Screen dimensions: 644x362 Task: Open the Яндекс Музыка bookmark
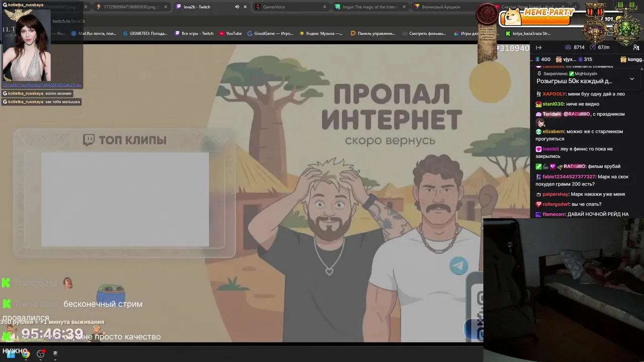[x=321, y=34]
